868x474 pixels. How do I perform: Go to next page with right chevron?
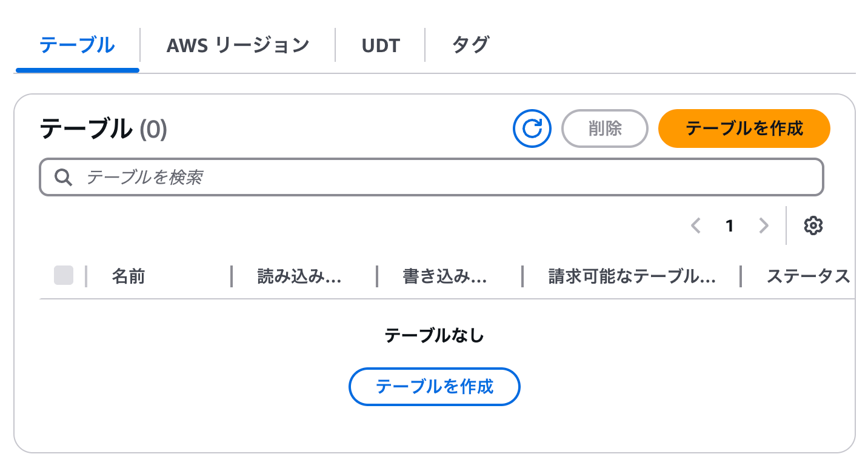764,226
